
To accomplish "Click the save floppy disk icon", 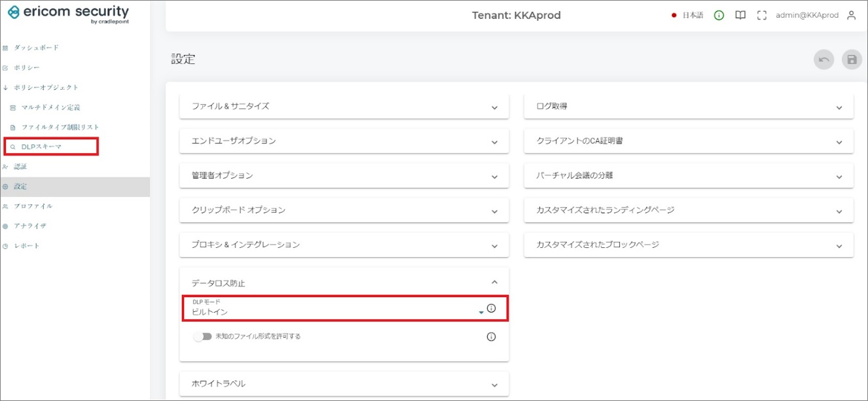I will pos(852,60).
